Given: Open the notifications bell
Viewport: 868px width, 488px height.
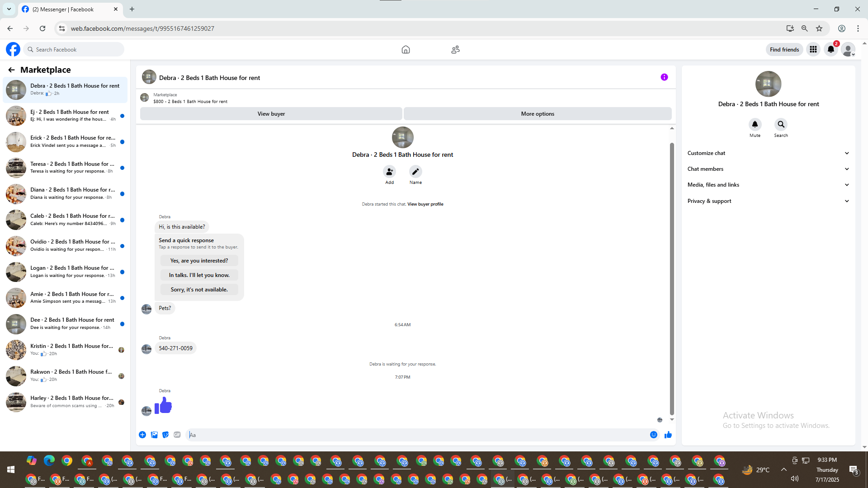Looking at the screenshot, I should (831, 50).
